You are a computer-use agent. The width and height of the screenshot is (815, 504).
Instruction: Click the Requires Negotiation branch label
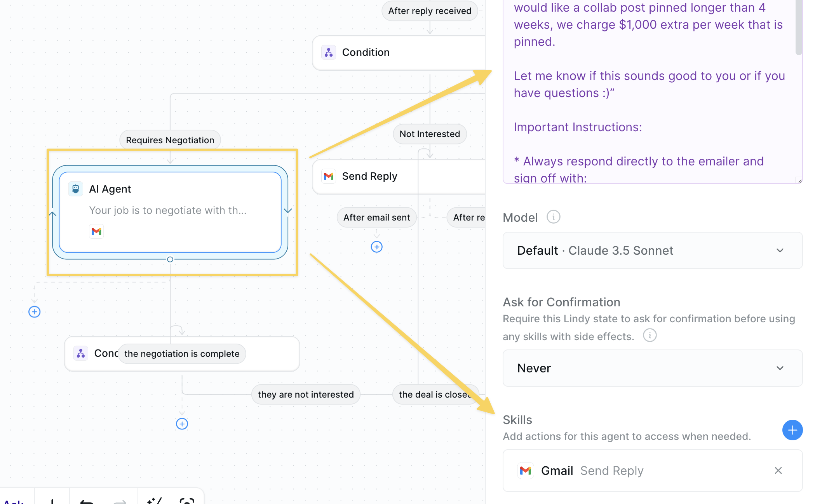click(170, 140)
